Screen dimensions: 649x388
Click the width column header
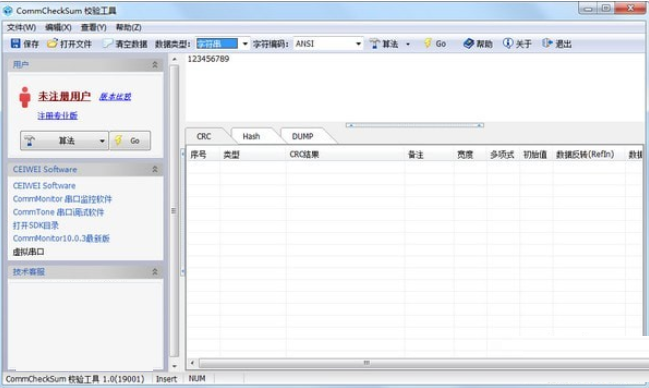[470, 155]
